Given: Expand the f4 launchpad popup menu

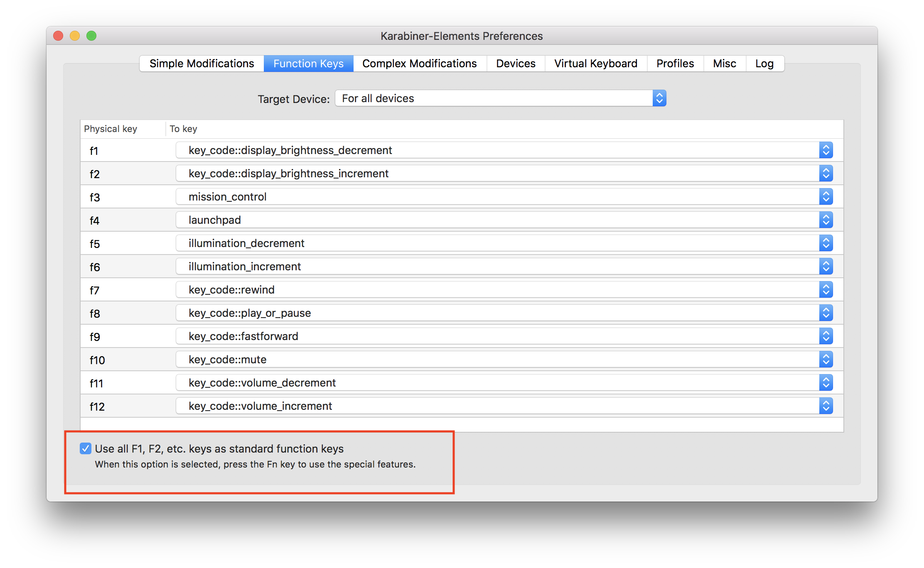Looking at the screenshot, I should tap(504, 220).
